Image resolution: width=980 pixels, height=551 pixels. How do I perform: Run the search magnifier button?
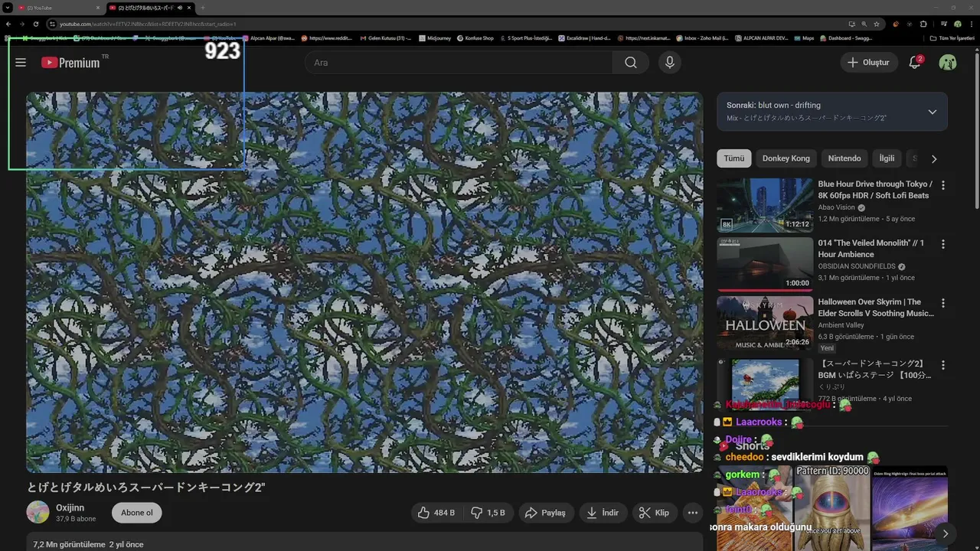(x=631, y=63)
